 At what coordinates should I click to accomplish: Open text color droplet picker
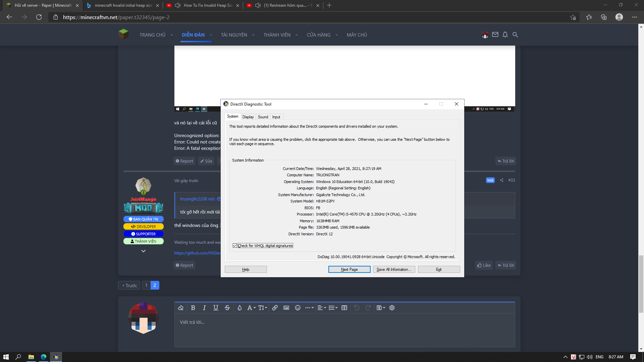pos(239,308)
